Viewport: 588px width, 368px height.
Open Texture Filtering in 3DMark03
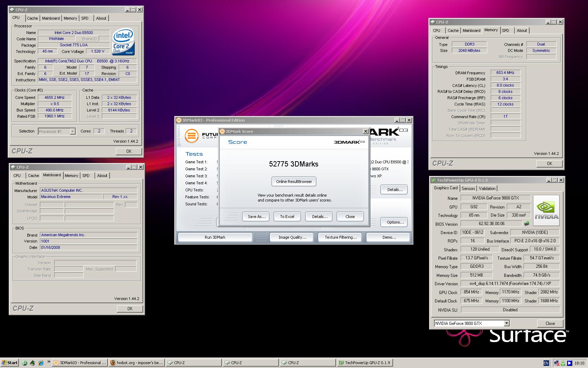pyautogui.click(x=341, y=237)
